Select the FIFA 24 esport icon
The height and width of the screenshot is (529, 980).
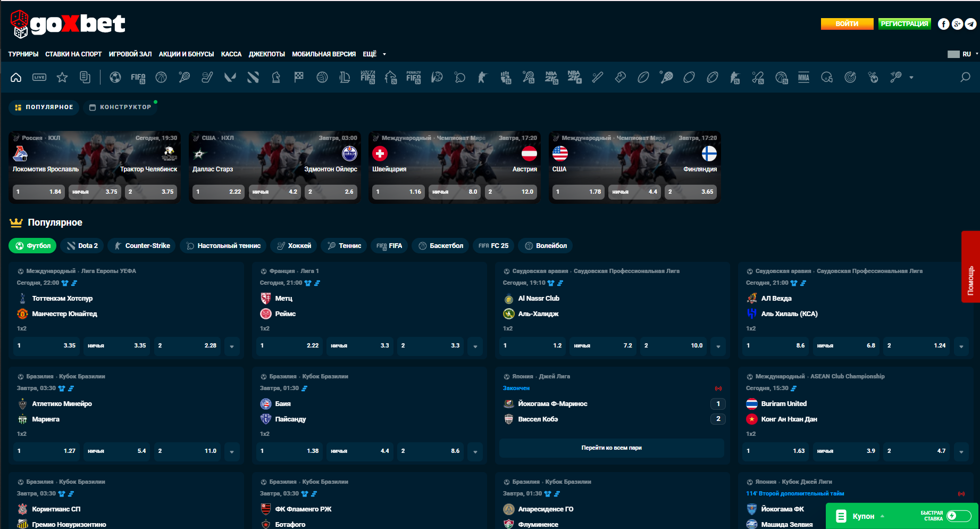click(x=138, y=78)
